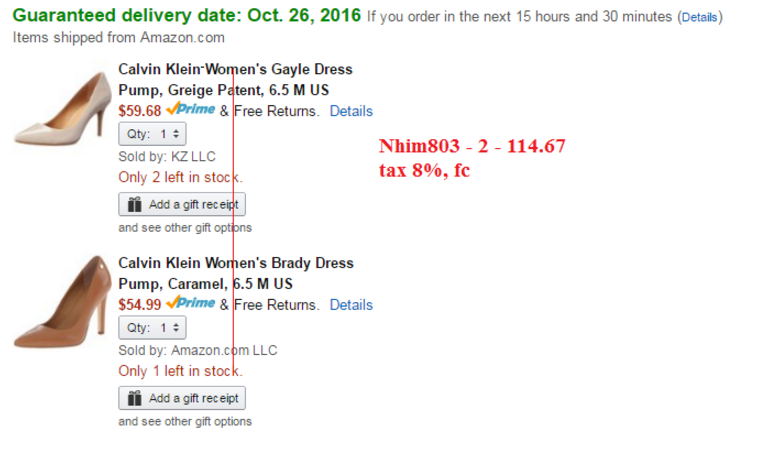Viewport: 769px width, 450px height.
Task: View Free Returns Details for the Gayle pump
Action: tap(351, 111)
